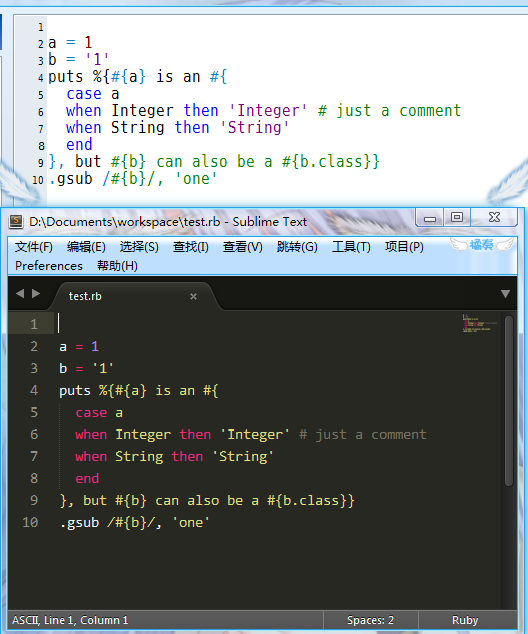Click line number 4 in Sublime gutter
The height and width of the screenshot is (634, 528).
(34, 390)
